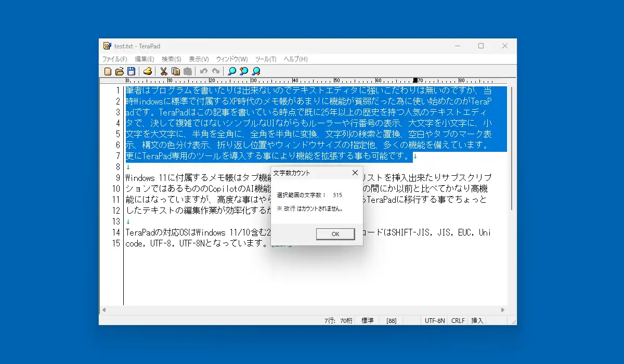Image resolution: width=624 pixels, height=364 pixels.
Task: Open search with the plain magnifier icon
Action: [232, 71]
